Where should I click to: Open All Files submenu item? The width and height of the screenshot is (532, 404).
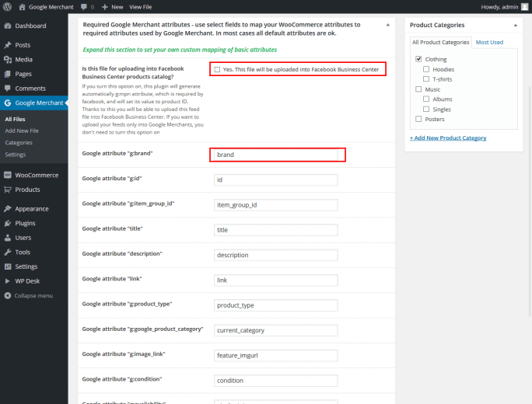(x=15, y=120)
